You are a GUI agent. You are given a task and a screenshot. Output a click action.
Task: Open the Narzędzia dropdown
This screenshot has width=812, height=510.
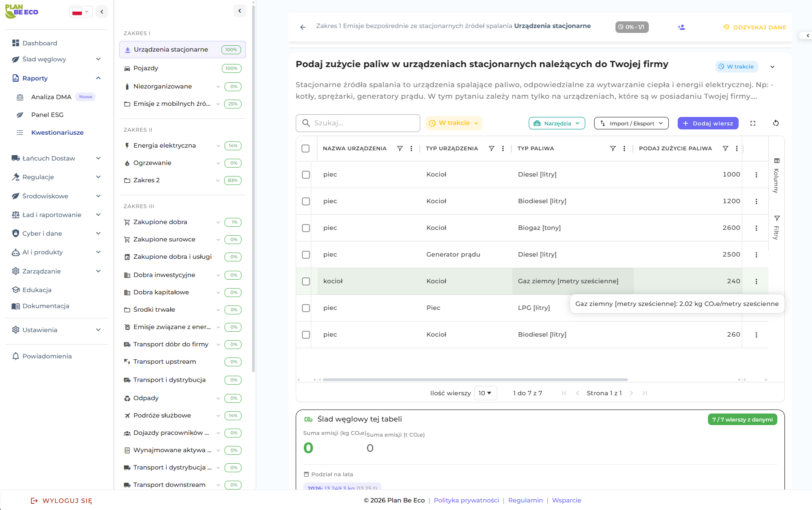coord(557,123)
